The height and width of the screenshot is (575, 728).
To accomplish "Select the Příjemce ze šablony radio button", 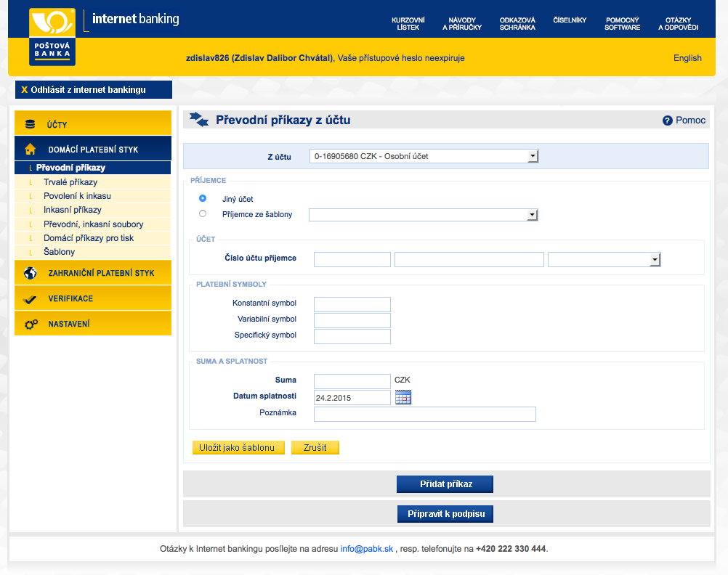I will (x=203, y=213).
